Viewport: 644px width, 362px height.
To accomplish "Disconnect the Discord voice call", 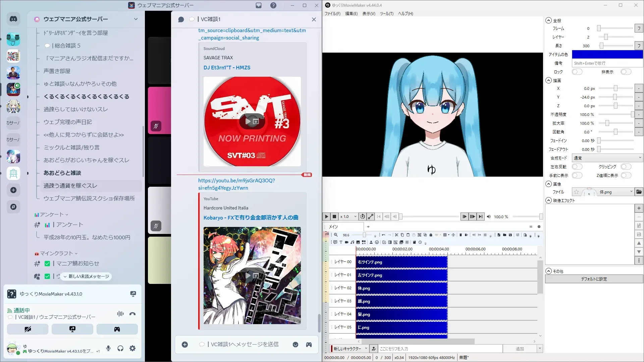I will click(x=132, y=314).
